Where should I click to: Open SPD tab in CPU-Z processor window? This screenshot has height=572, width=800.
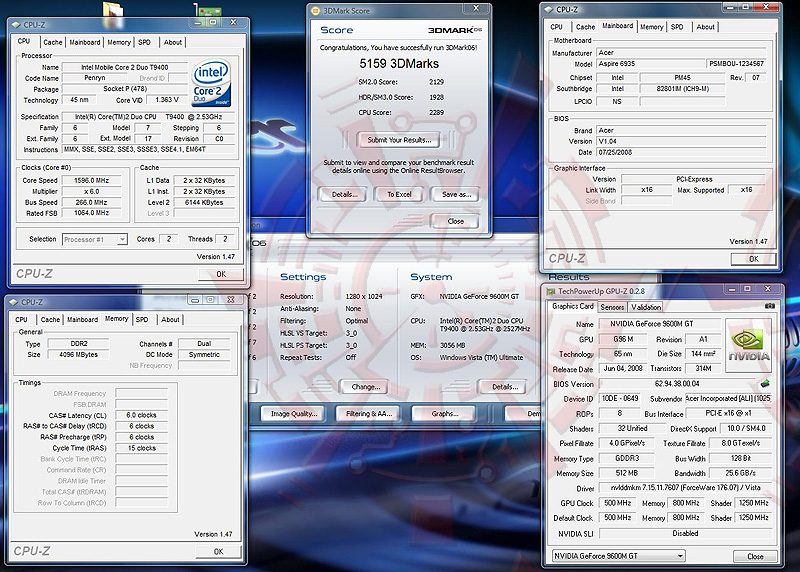[144, 42]
